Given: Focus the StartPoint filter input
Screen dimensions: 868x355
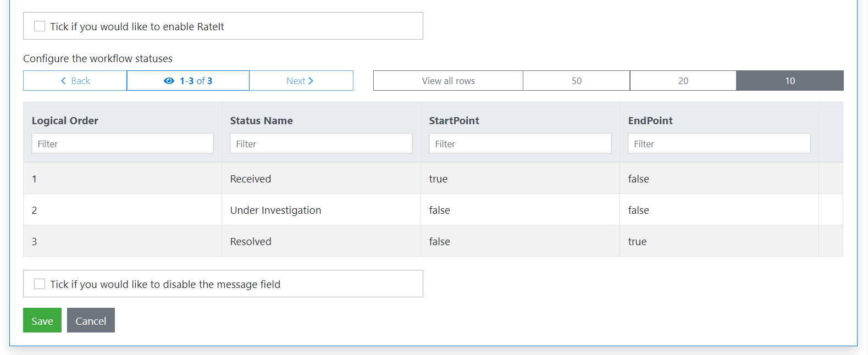Looking at the screenshot, I should 520,143.
